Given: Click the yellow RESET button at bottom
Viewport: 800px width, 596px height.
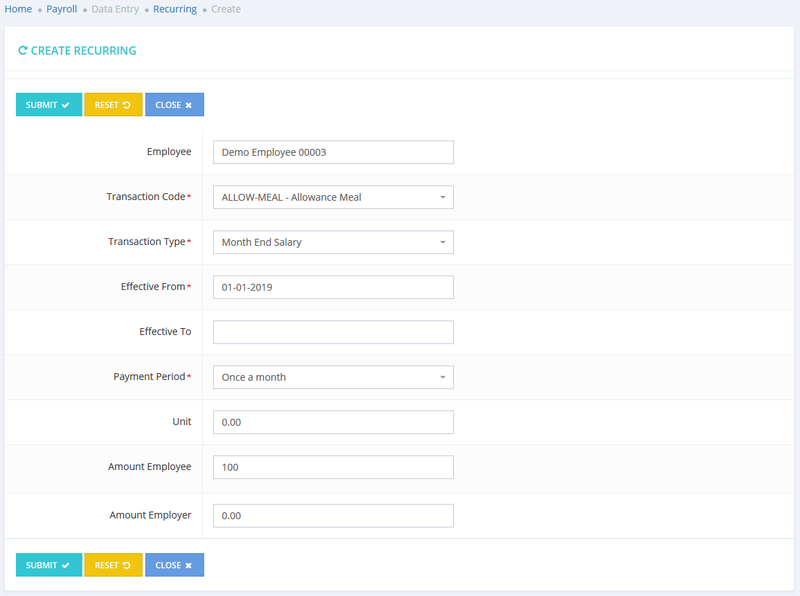Looking at the screenshot, I should (x=112, y=565).
